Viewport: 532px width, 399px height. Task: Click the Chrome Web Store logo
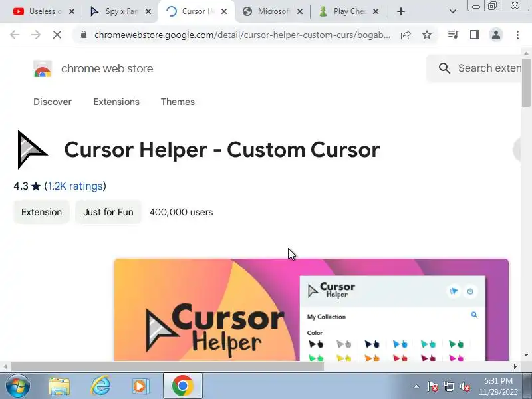[43, 68]
